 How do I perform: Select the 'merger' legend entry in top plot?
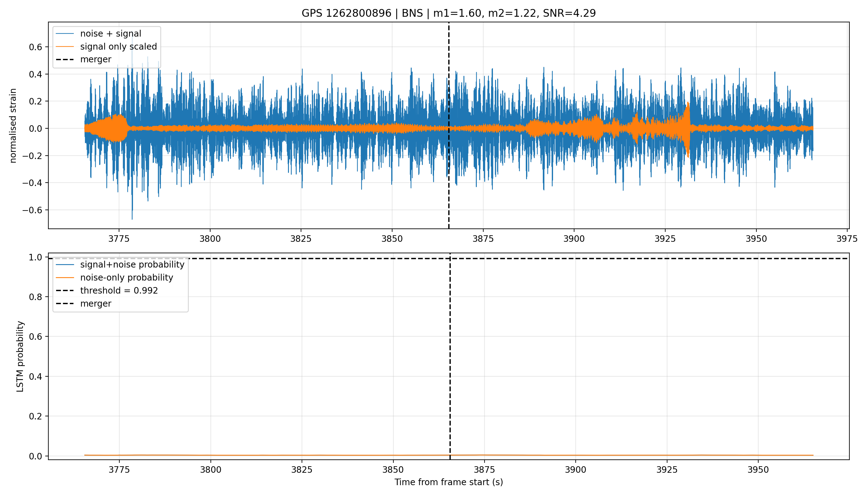pos(83,59)
